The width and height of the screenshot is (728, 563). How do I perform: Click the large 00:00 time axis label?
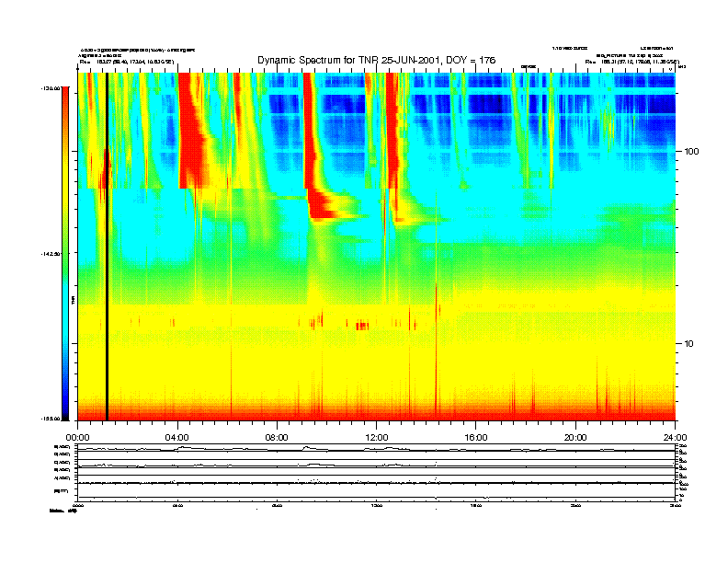[77, 438]
